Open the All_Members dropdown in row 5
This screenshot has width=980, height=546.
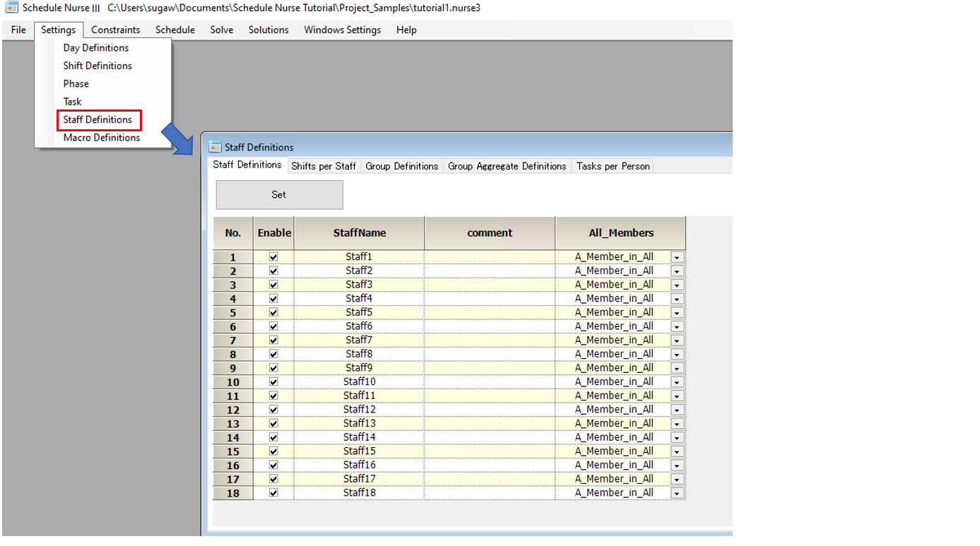677,313
